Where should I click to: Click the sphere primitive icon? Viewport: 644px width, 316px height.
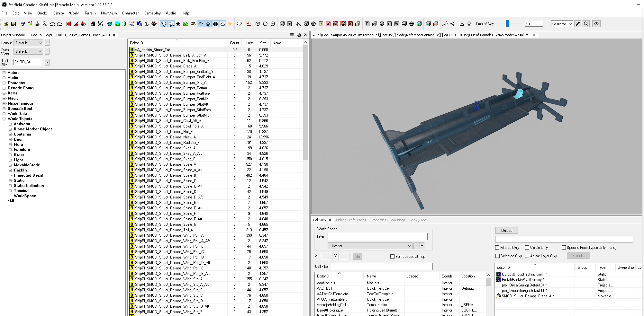265,24
